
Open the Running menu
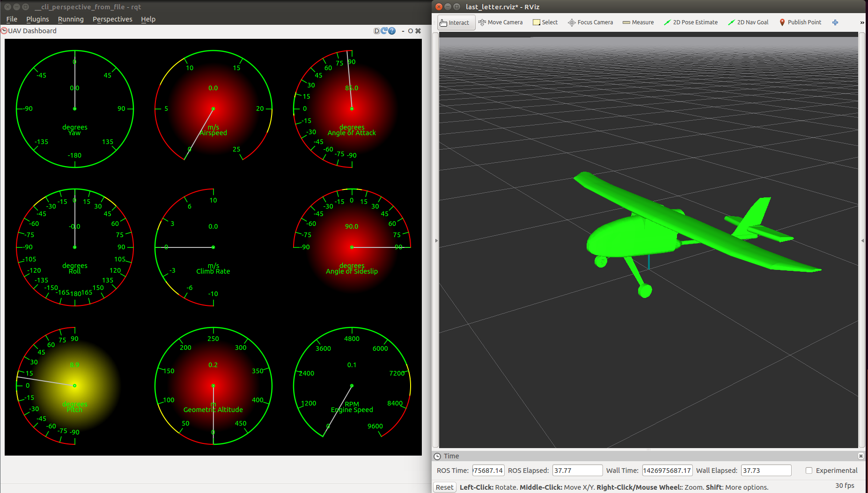pos(71,19)
